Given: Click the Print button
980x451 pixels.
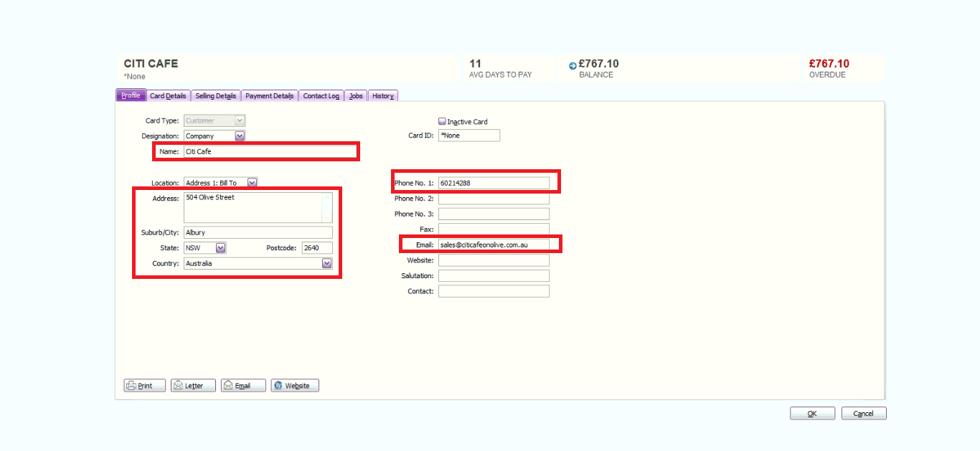Looking at the screenshot, I should (145, 386).
